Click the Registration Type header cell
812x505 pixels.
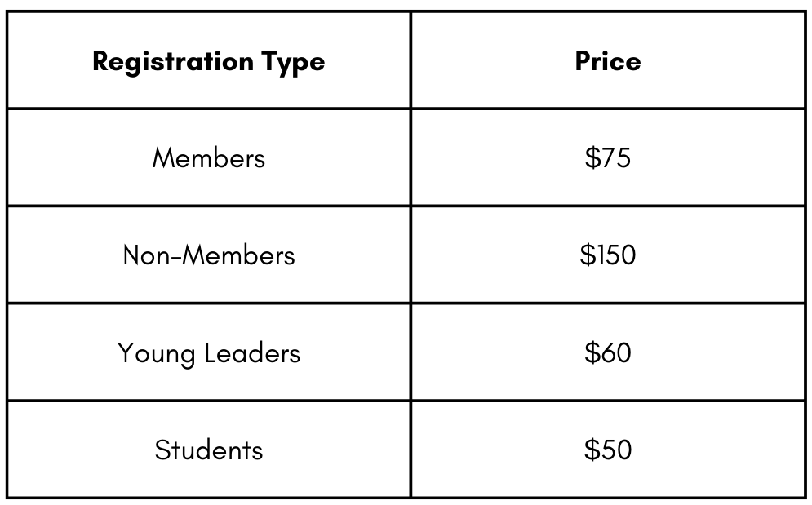[209, 60]
